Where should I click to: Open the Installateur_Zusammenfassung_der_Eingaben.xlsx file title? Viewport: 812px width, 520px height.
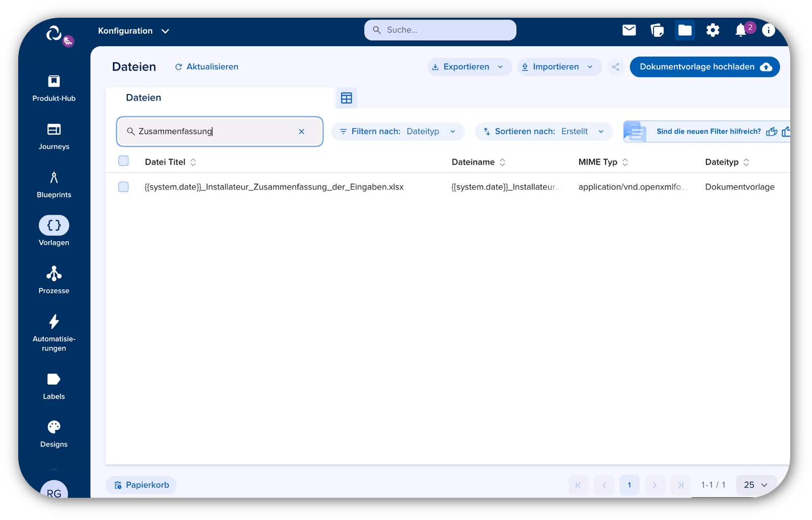pyautogui.click(x=274, y=187)
